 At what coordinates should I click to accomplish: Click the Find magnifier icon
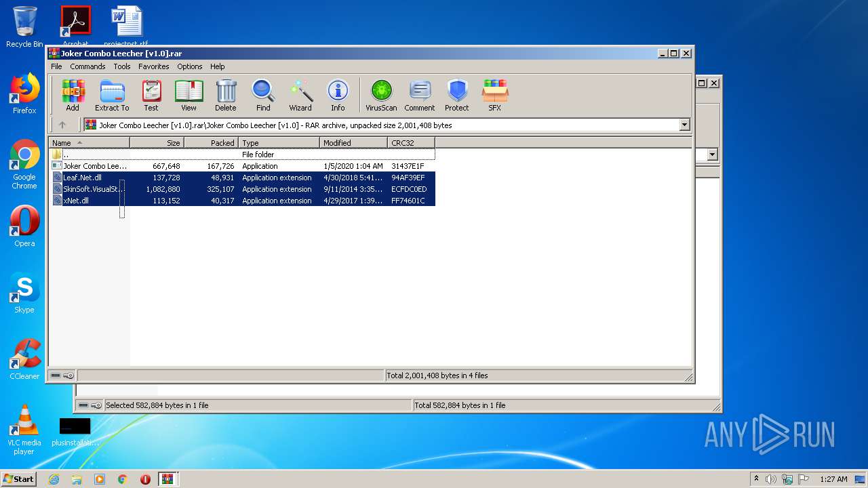(263, 95)
